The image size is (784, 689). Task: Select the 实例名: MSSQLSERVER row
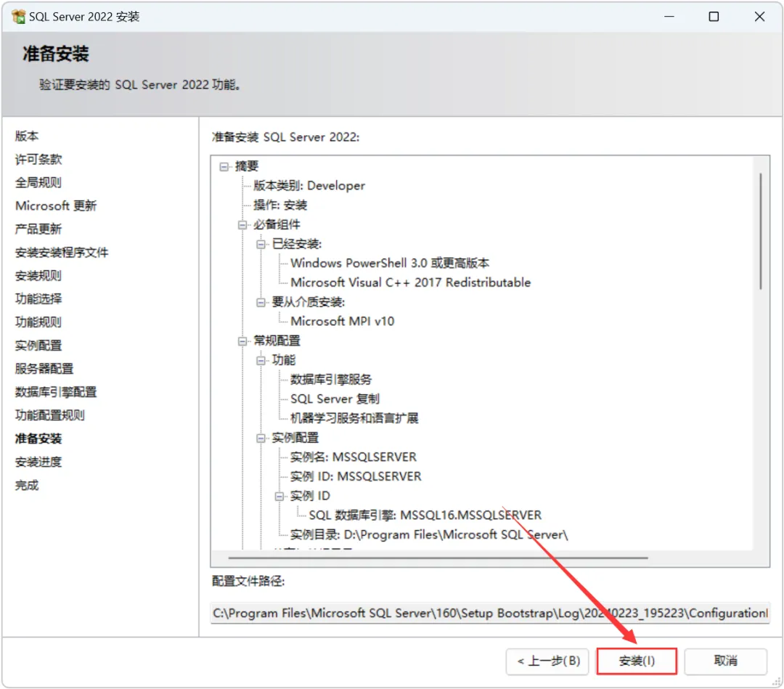coord(354,457)
